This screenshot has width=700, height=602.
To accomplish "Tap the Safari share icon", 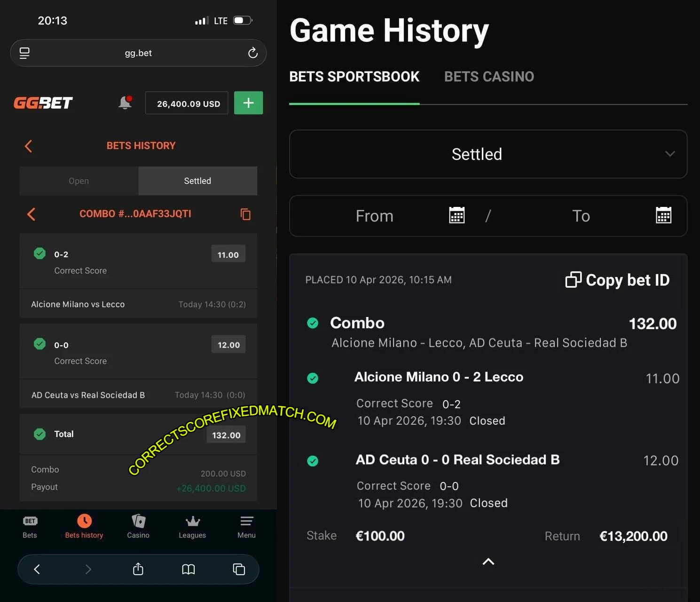I will pyautogui.click(x=138, y=569).
